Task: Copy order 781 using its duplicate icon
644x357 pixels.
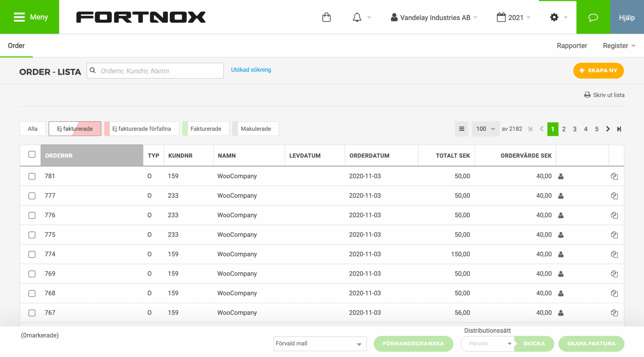Action: pos(614,176)
